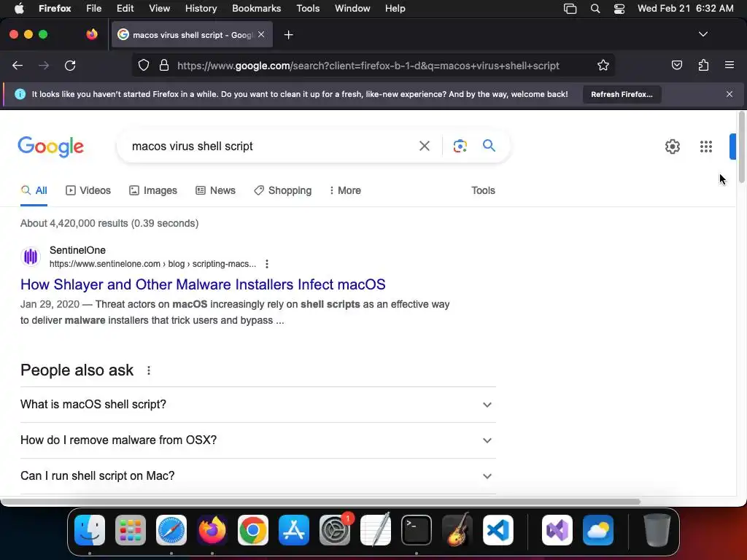
Task: Open the Trash from the dock
Action: (657, 530)
